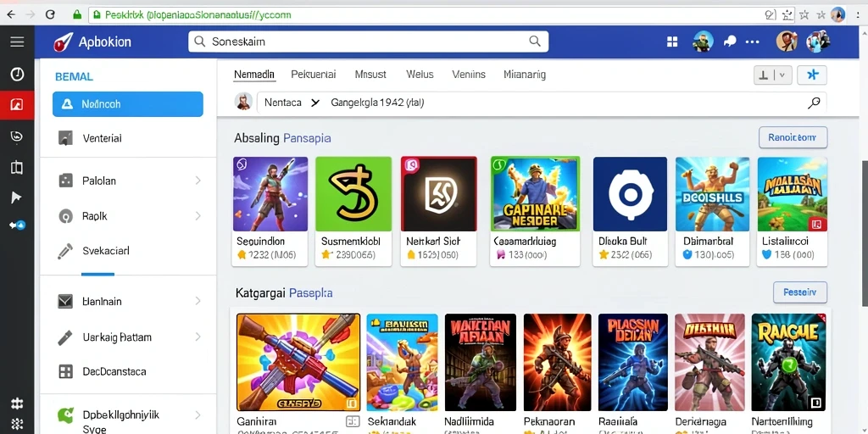Image resolution: width=868 pixels, height=434 pixels.
Task: Click the search icon at the right of the Nentaca bar
Action: click(x=814, y=103)
